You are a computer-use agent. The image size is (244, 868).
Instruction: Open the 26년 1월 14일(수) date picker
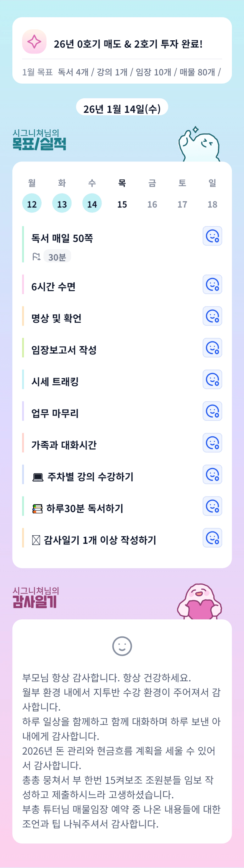(x=122, y=108)
